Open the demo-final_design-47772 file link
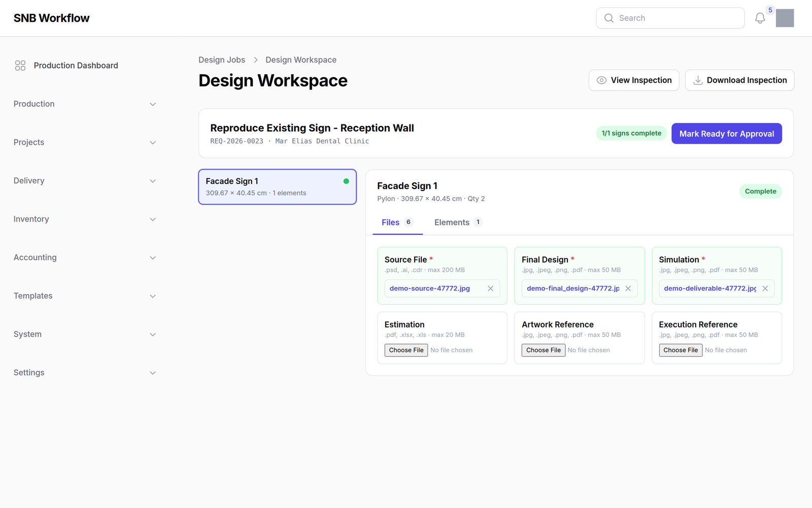Viewport: 812px width, 508px height. (573, 289)
